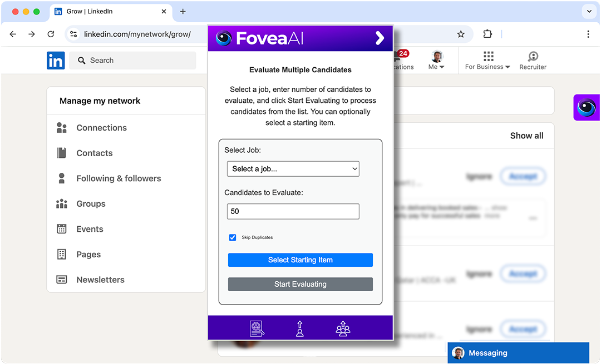Open a new browser tab

tap(183, 12)
